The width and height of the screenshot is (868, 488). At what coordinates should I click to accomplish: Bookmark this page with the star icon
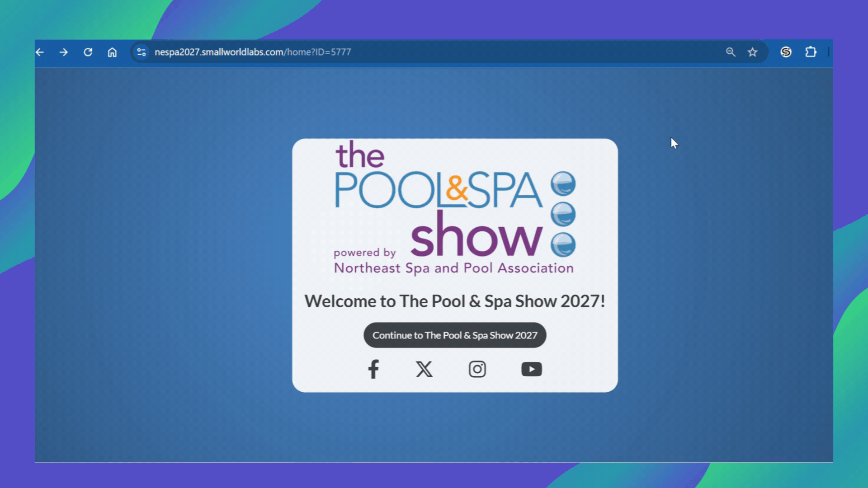[752, 52]
